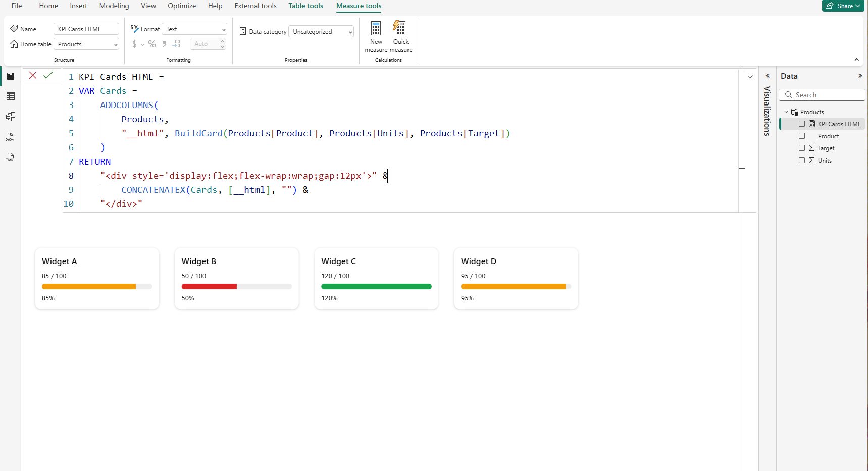The image size is (868, 471).
Task: Switch to the Insert tab
Action: click(78, 6)
